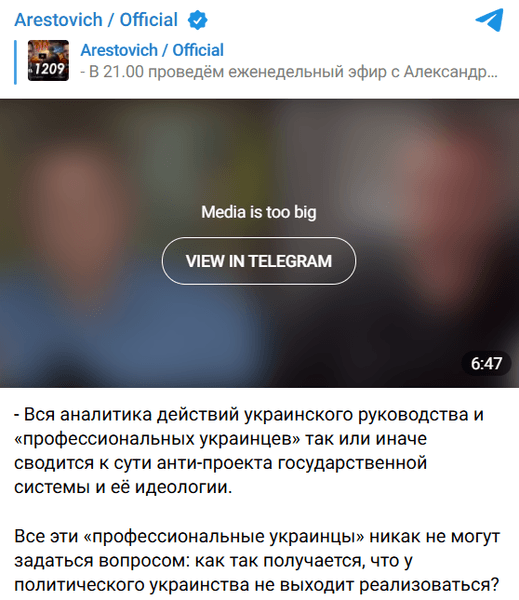The image size is (519, 600).
Task: Click the "Media is too big" label
Action: (259, 212)
